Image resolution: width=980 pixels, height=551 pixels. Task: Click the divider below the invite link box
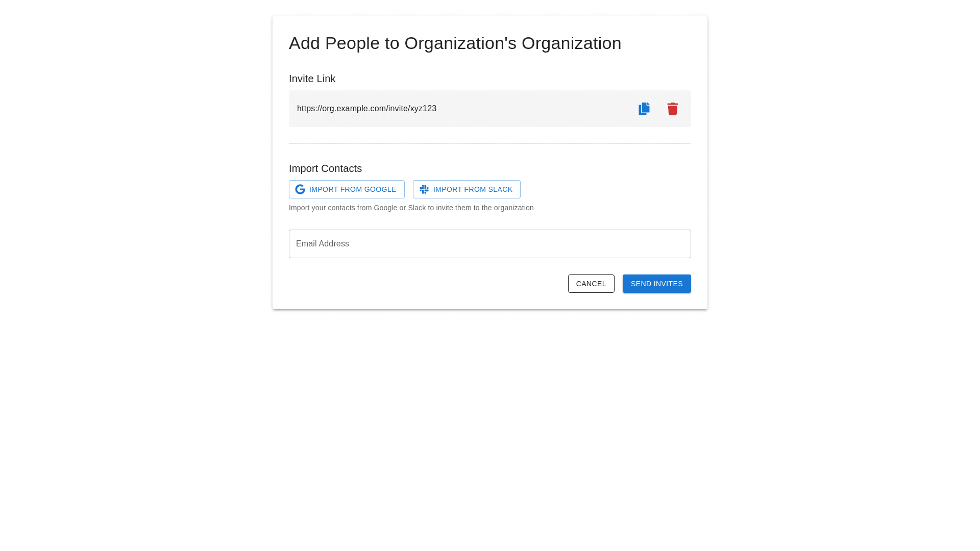point(490,143)
